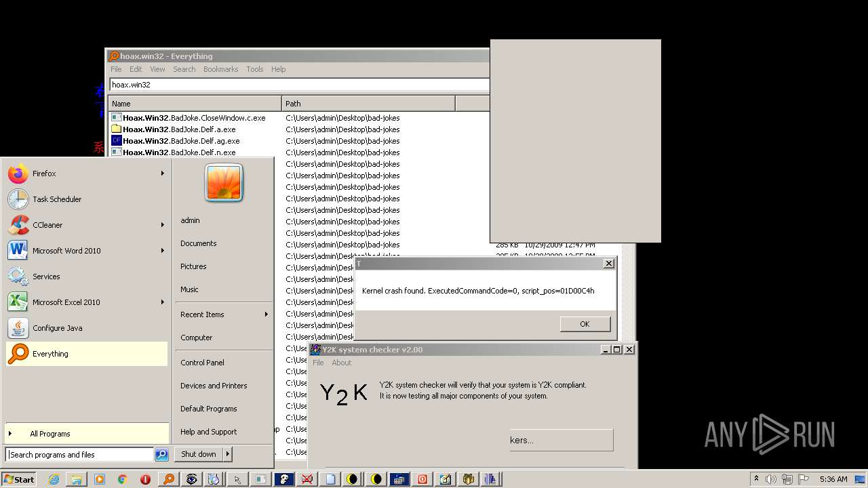Click the network tray icon
The width and height of the screenshot is (868, 488).
coord(789,479)
